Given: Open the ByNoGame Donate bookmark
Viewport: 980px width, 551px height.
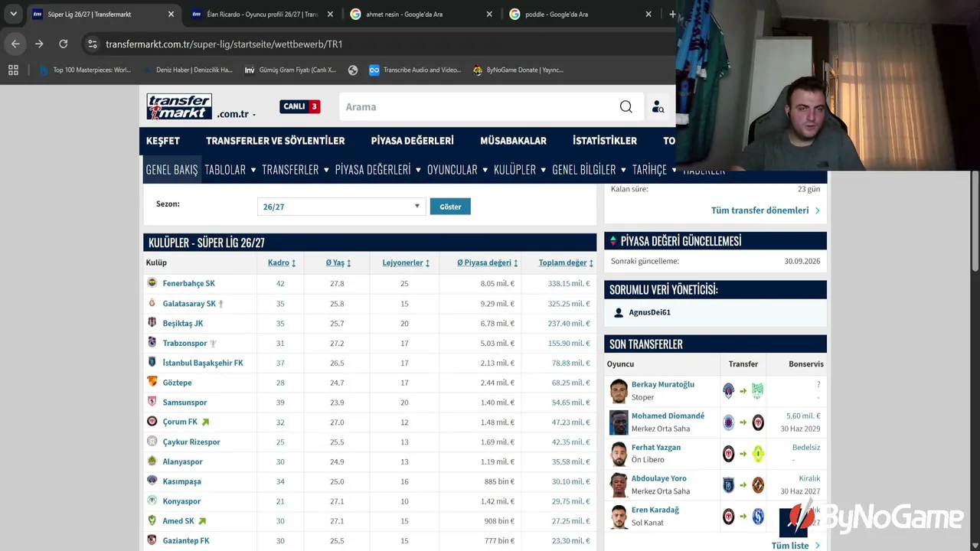Looking at the screenshot, I should click(518, 70).
